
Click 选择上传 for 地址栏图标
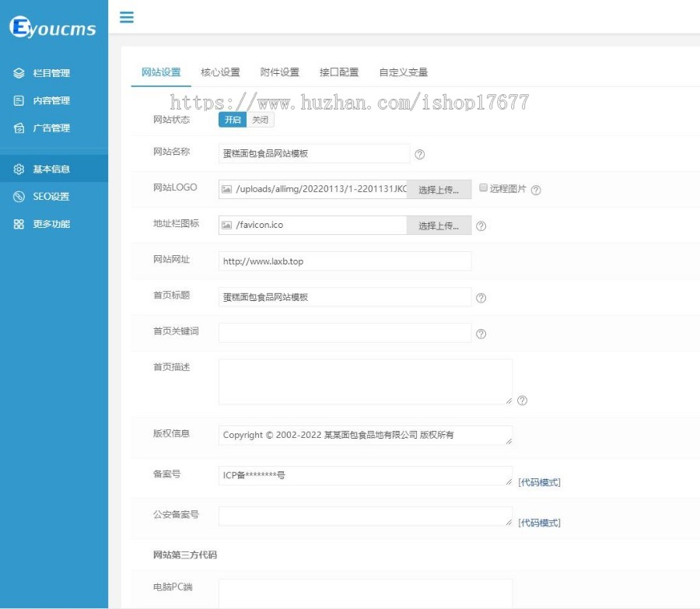coord(439,226)
